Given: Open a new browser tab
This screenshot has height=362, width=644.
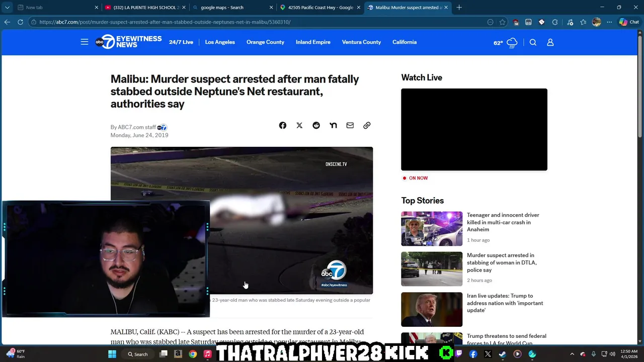Looking at the screenshot, I should tap(459, 8).
